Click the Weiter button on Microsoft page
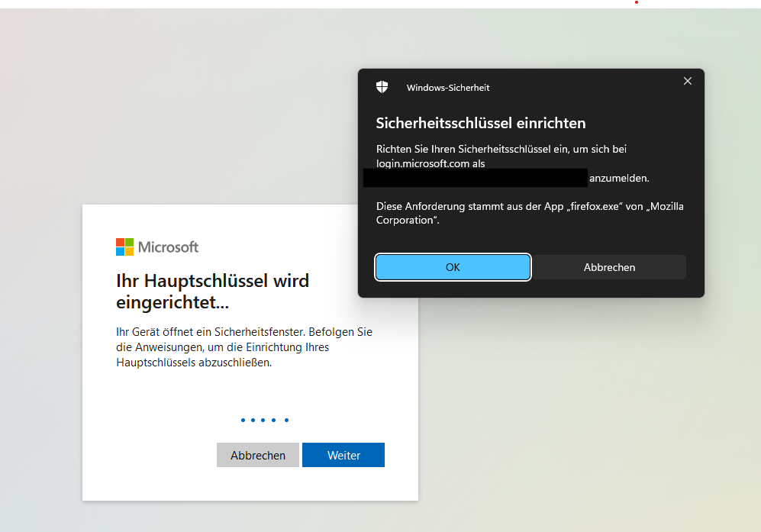The image size is (761, 532). 343,455
